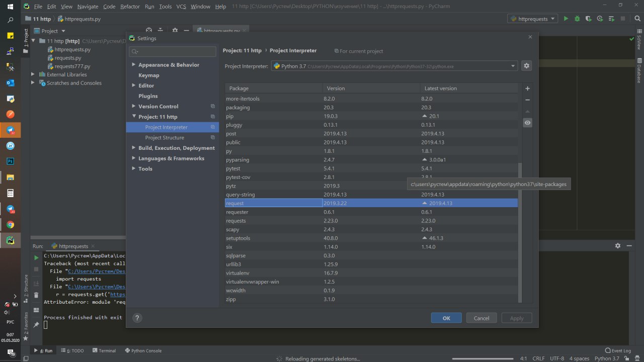Viewport: 644px width, 362px height.
Task: Open Project Interpreter Python 3.7 combo box
Action: pyautogui.click(x=394, y=66)
